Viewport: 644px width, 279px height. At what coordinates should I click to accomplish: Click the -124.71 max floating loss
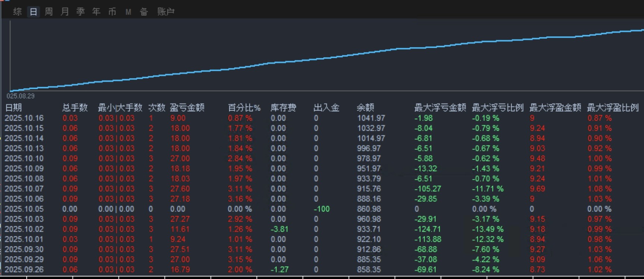(x=428, y=229)
